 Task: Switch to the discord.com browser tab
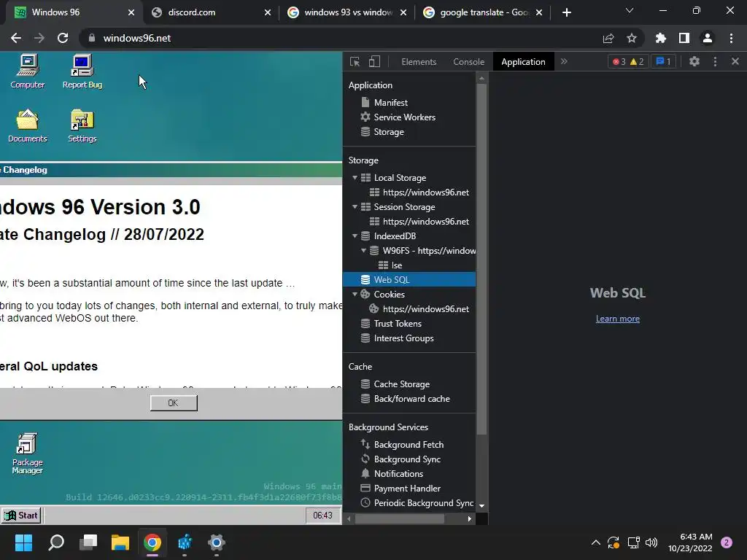coord(210,12)
